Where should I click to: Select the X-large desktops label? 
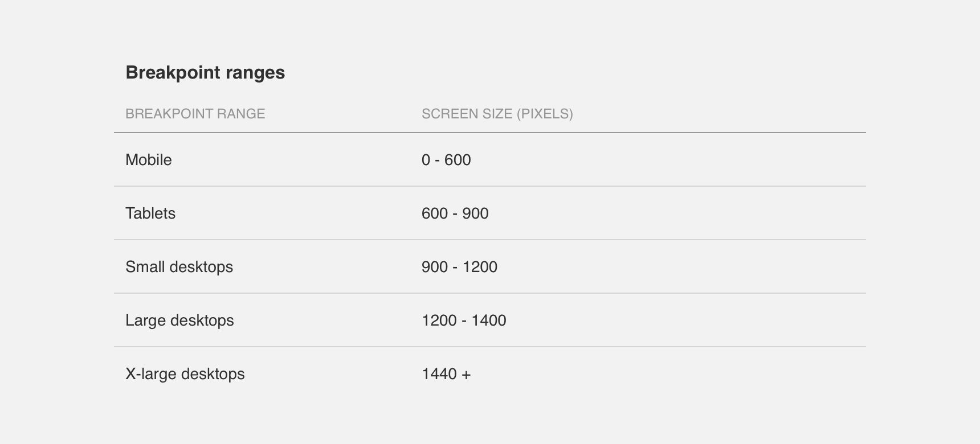[185, 373]
